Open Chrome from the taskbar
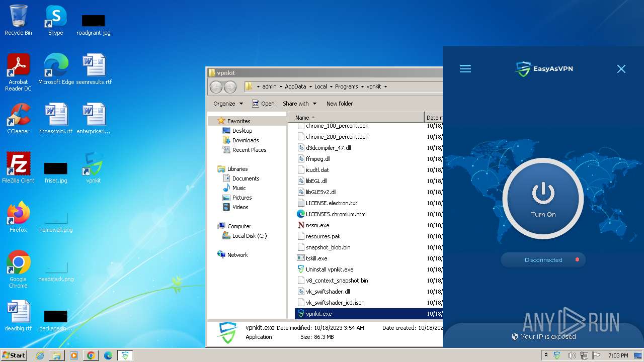This screenshot has height=362, width=644. (x=91, y=355)
